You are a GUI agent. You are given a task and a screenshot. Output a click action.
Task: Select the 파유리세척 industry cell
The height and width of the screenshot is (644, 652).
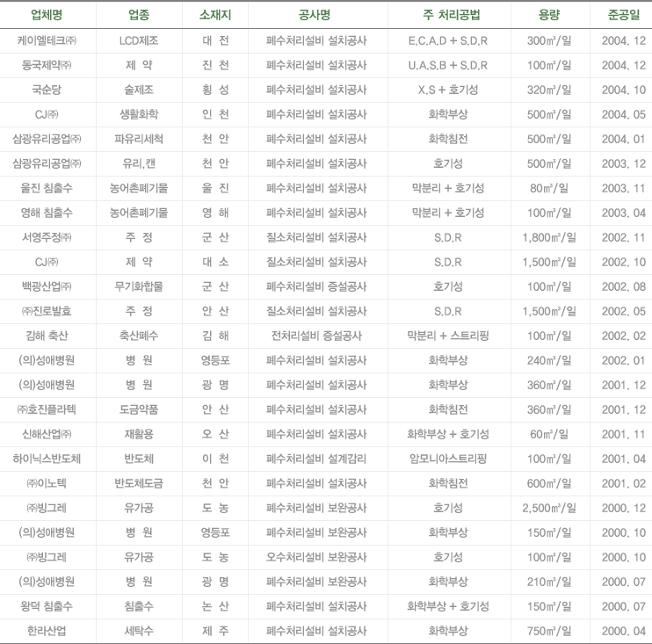pos(139,139)
